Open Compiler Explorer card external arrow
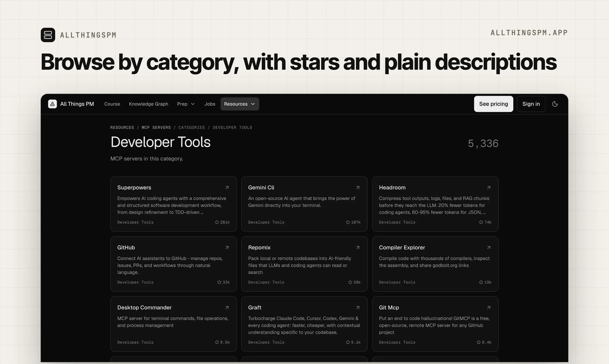 pos(489,248)
